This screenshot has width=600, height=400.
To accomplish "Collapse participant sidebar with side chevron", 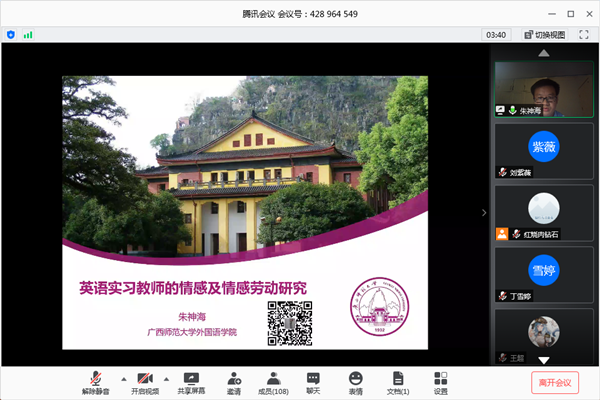I will [485, 212].
